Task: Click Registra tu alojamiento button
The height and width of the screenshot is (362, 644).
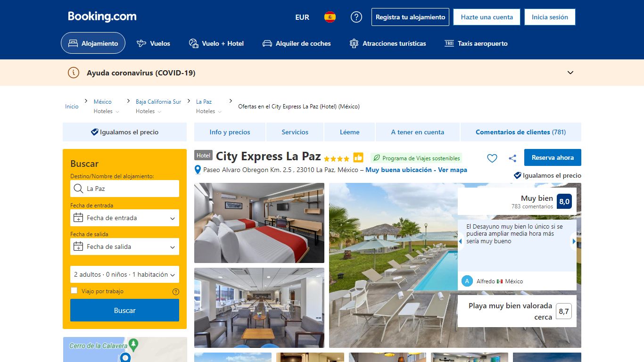Action: pyautogui.click(x=410, y=17)
